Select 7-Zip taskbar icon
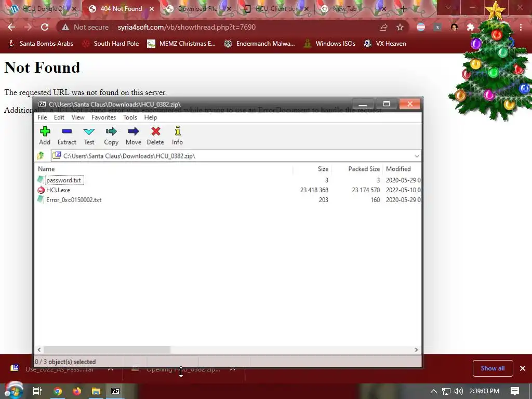 point(115,391)
